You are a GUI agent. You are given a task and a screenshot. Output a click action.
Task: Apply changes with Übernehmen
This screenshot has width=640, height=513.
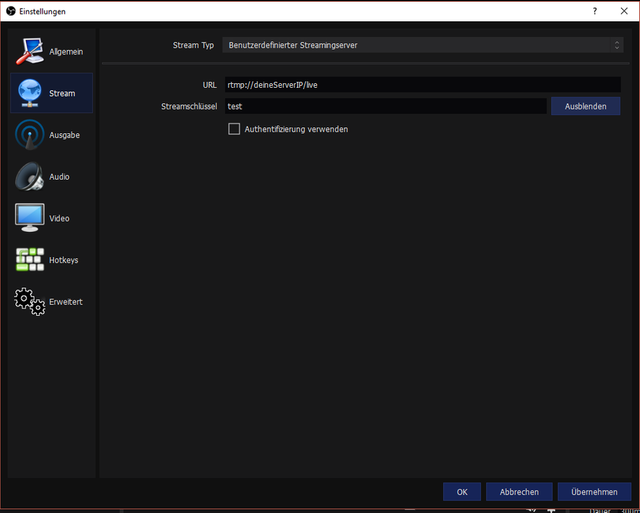click(594, 492)
